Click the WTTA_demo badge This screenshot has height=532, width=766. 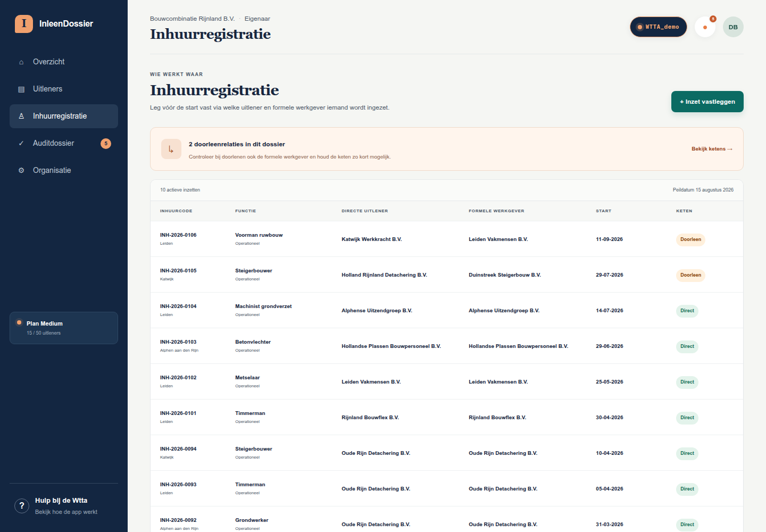tap(659, 27)
